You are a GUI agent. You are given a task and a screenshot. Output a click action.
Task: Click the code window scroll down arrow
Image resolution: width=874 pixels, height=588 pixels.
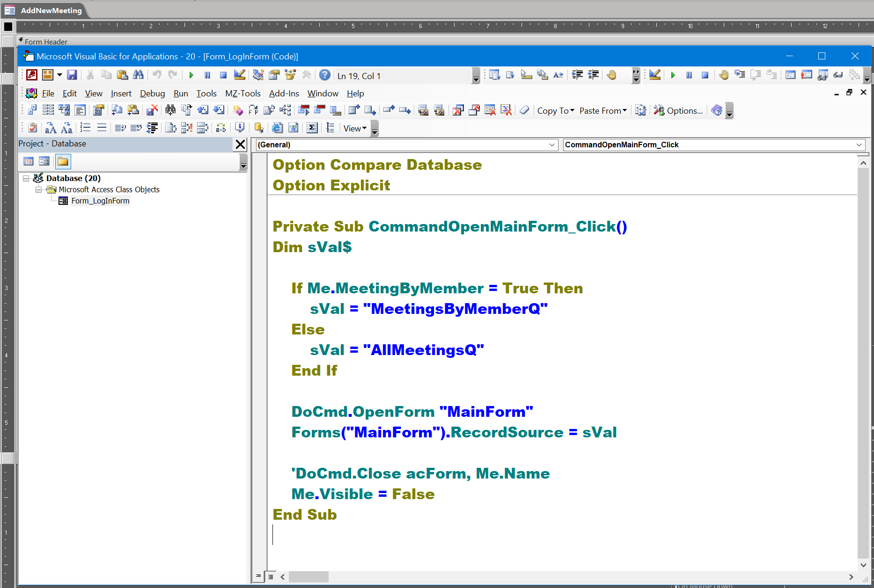863,565
